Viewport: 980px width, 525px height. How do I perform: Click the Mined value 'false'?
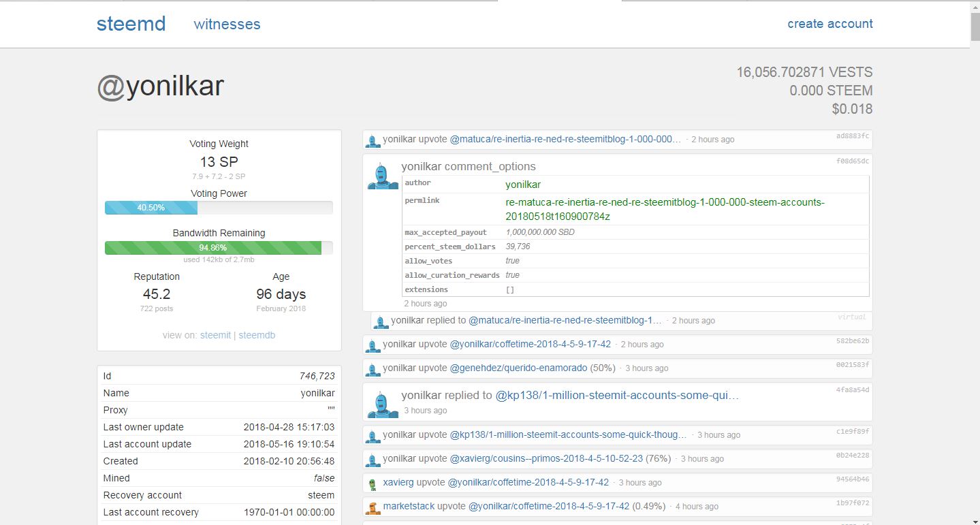[x=324, y=478]
